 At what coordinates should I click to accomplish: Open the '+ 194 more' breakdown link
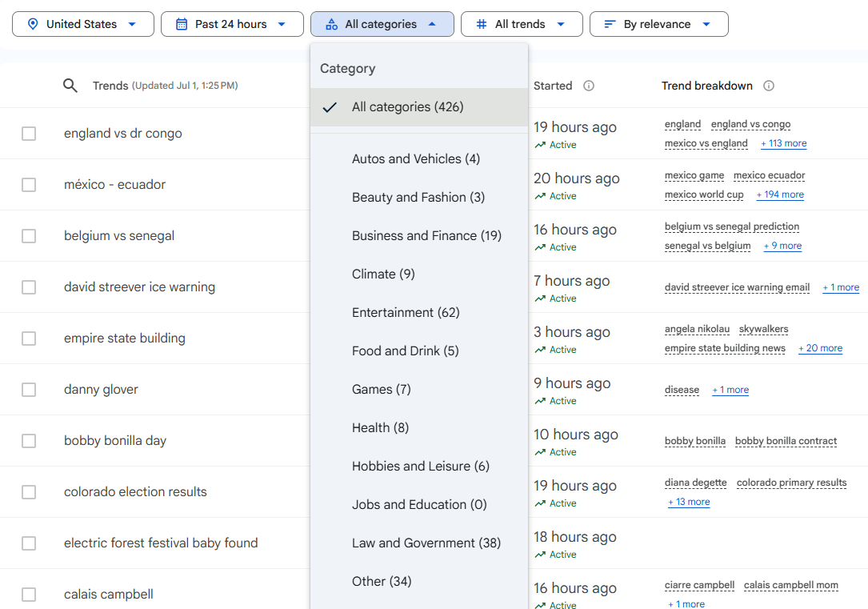(780, 194)
